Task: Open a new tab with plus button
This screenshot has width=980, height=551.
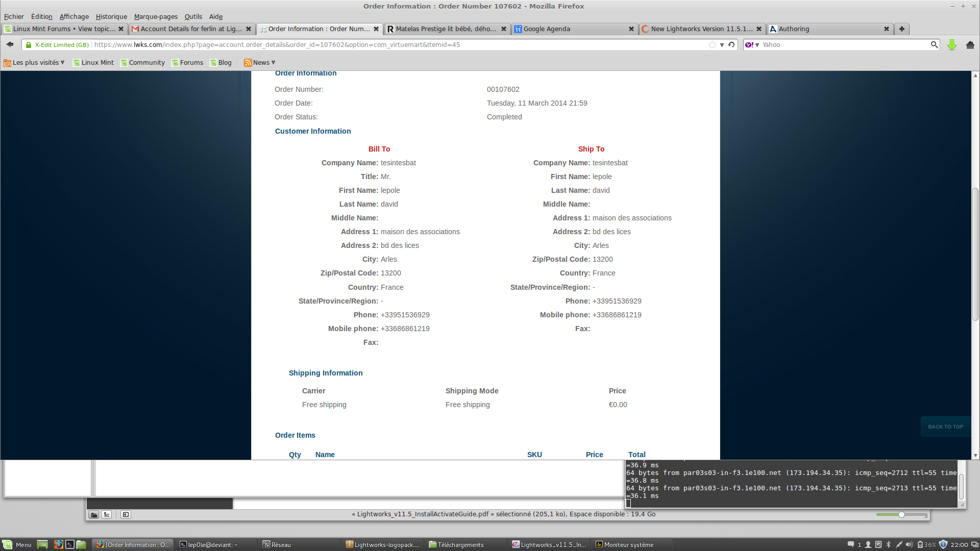Action: pos(902,29)
